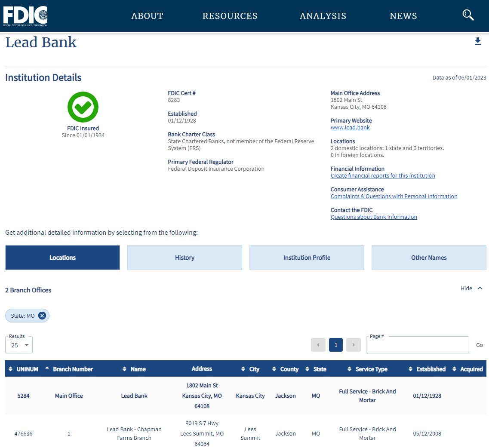Screen dimensions: 489x448
Task: Sort by Branch Number column arrow
Action: pos(47,368)
